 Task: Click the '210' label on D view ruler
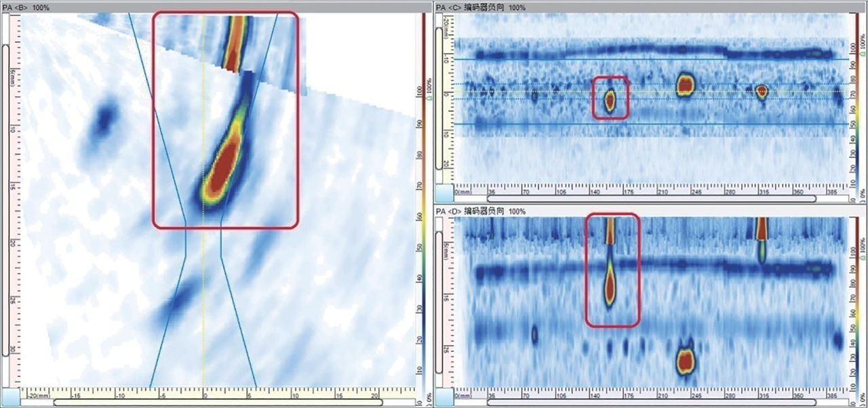(x=662, y=396)
